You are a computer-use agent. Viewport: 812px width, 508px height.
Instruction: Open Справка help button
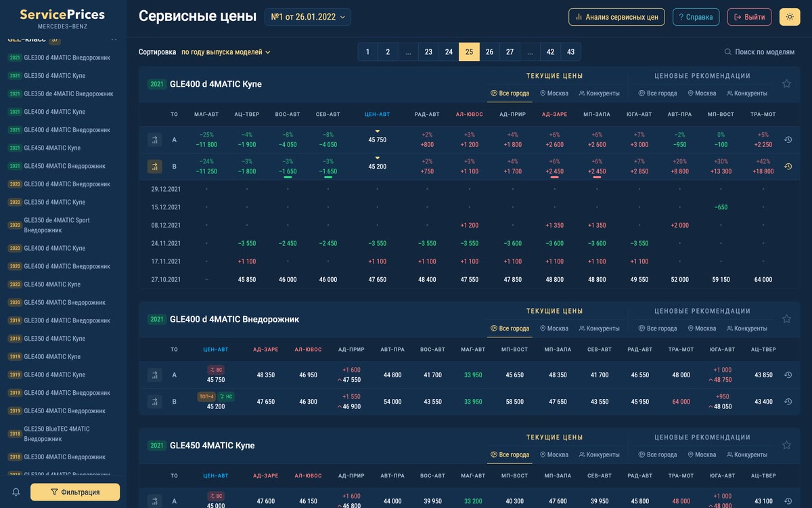[696, 17]
